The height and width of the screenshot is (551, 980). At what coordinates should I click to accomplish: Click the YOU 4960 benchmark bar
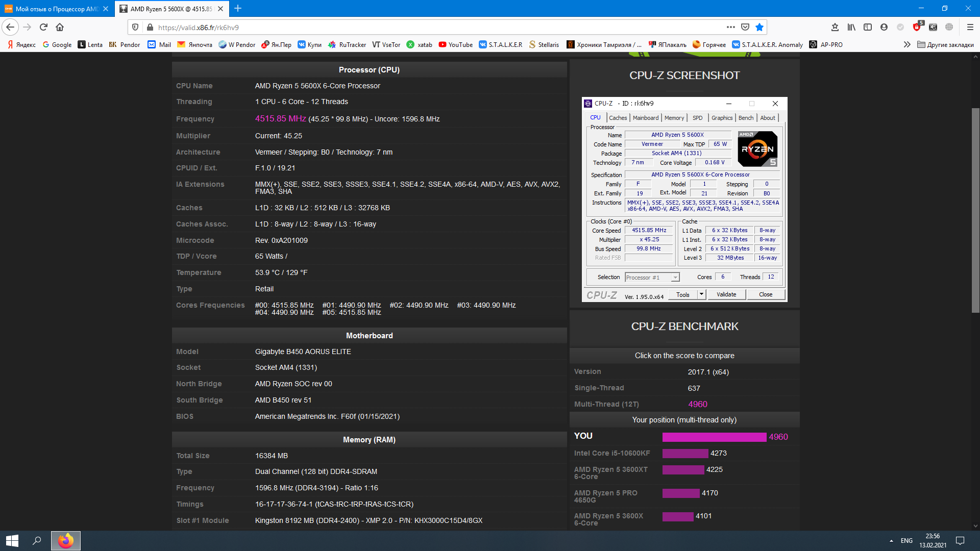click(x=714, y=437)
